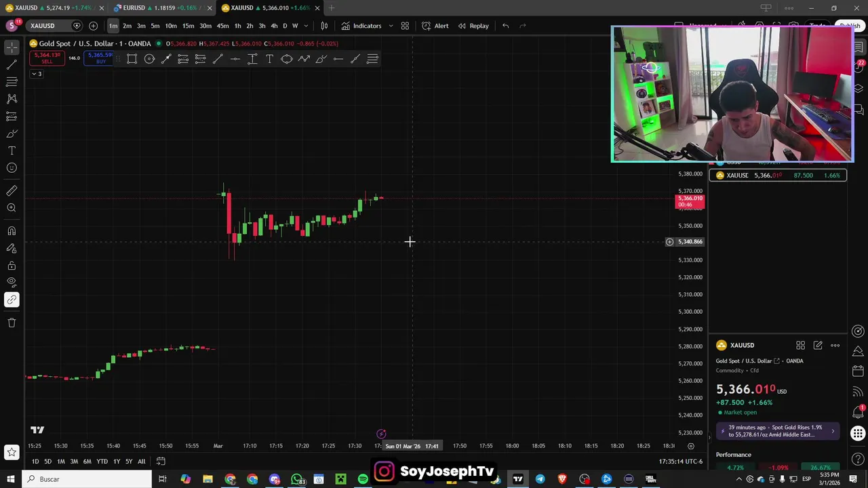Click the trash remove objects icon

click(12, 323)
